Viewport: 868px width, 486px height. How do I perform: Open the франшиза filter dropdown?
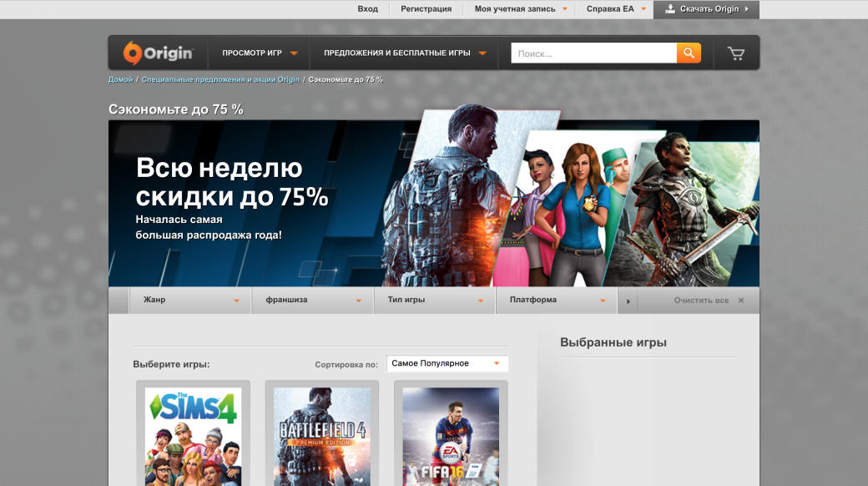tap(313, 301)
